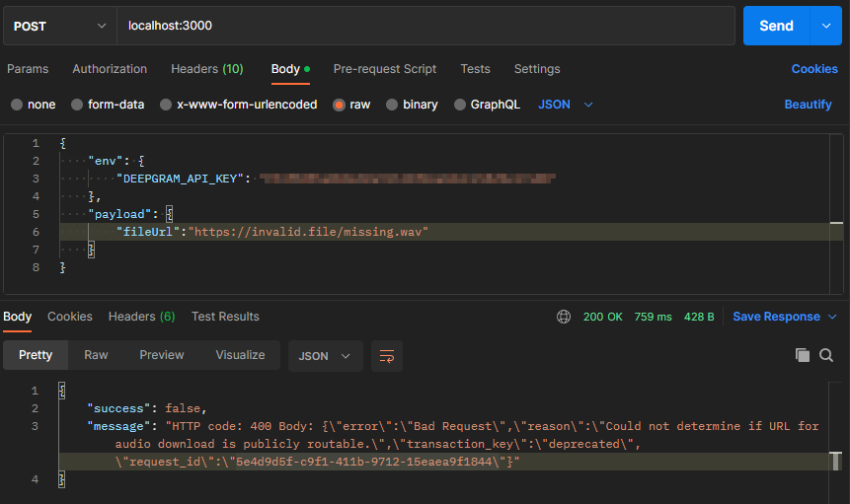Switch to the Raw response view
Viewport: 850px width, 504px height.
(x=96, y=355)
